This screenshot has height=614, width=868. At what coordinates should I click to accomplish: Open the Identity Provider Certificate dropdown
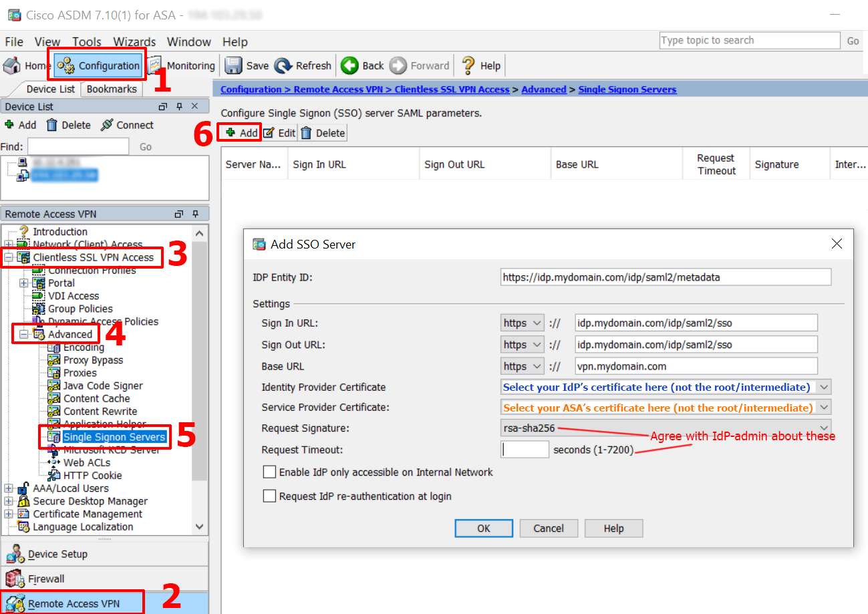click(824, 386)
